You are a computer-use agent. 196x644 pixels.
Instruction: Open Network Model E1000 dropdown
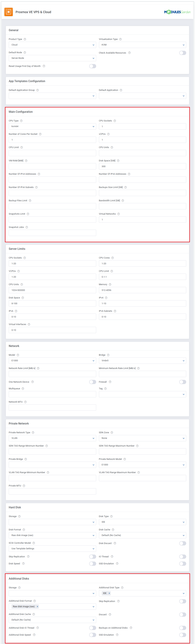click(52, 360)
